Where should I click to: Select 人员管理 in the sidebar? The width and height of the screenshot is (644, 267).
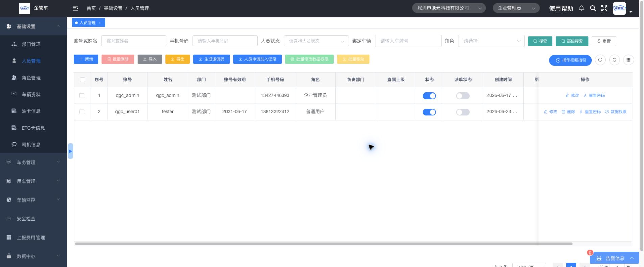pyautogui.click(x=31, y=61)
